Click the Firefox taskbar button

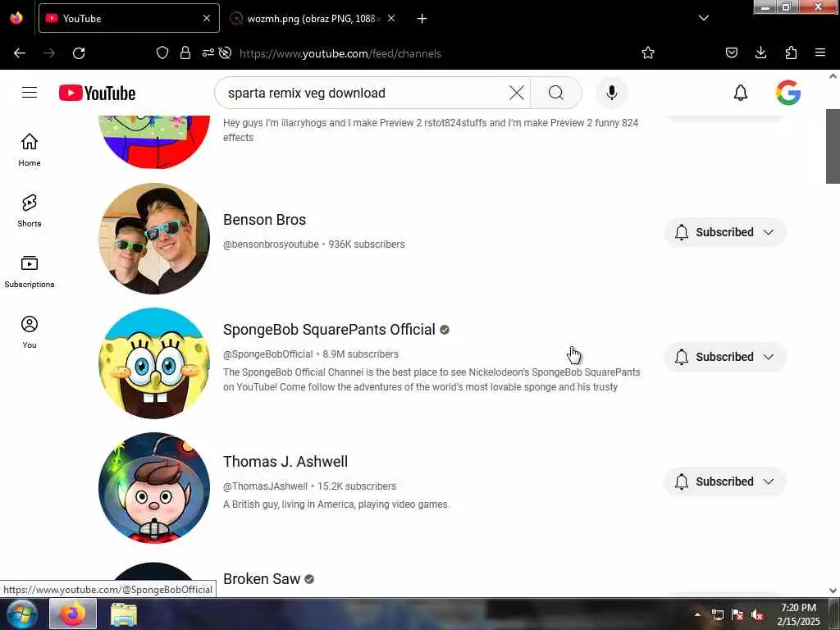(73, 614)
